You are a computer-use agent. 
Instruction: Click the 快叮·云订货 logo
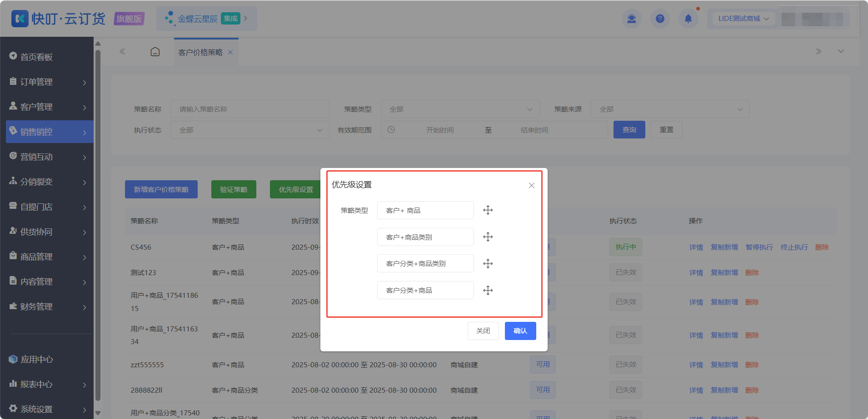[x=58, y=19]
